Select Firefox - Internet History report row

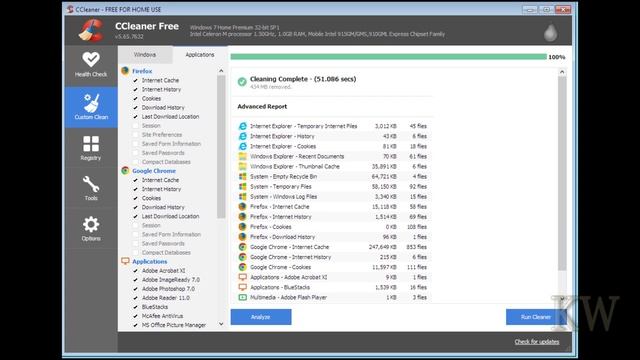[x=332, y=217]
